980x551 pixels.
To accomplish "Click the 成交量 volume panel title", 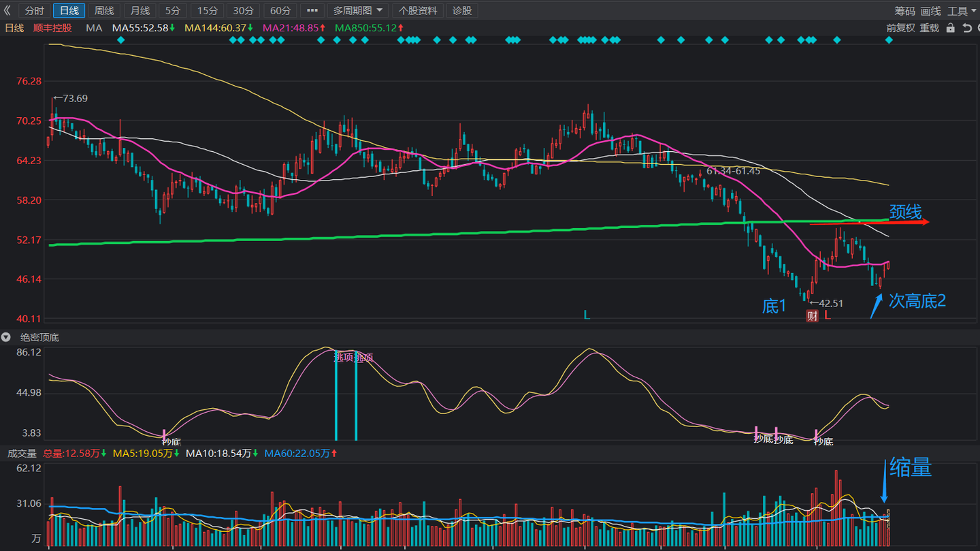I will pyautogui.click(x=22, y=453).
